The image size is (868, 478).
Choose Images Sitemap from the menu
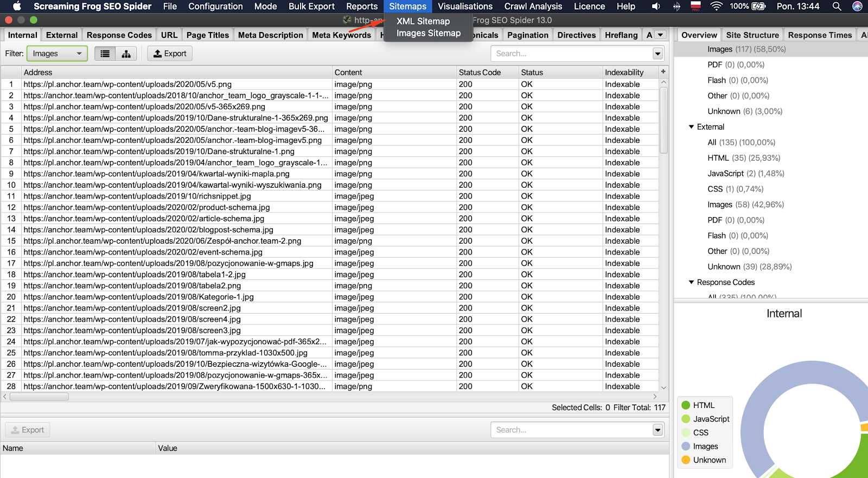point(429,33)
